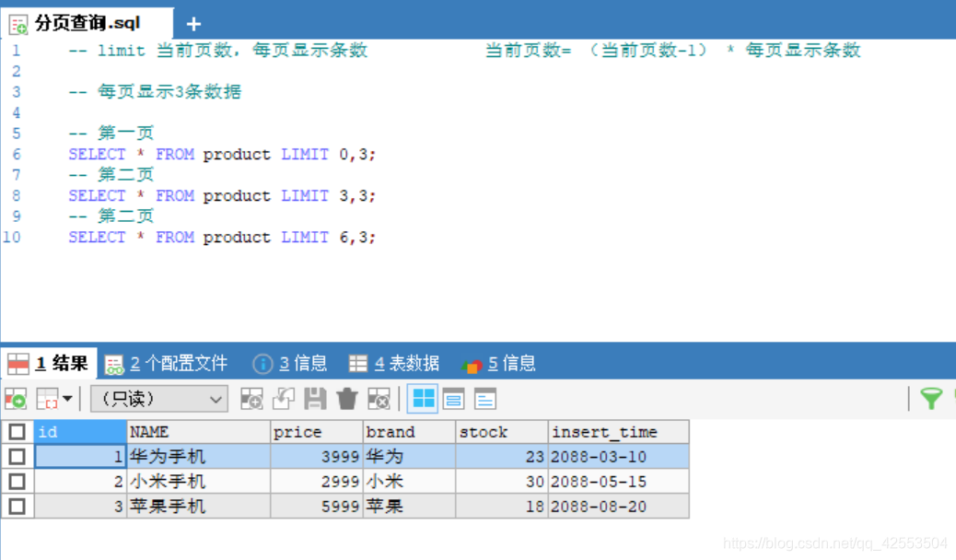
Task: Select the brand cell 小米
Action: click(x=410, y=482)
